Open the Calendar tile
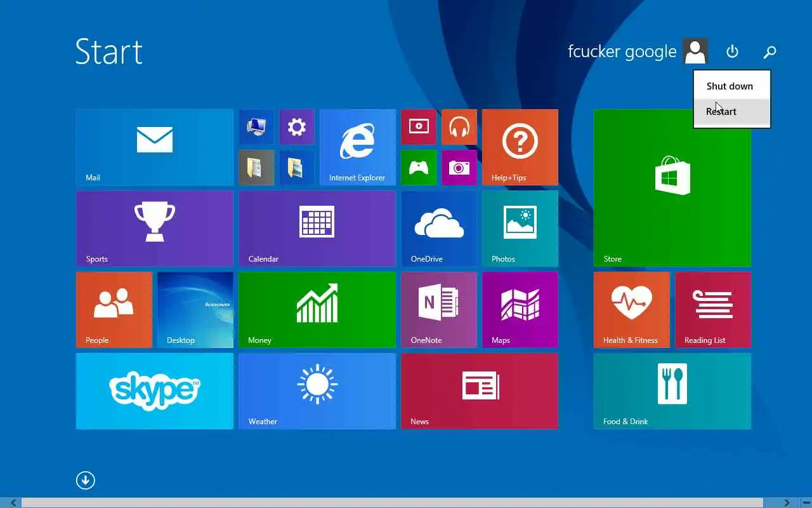The width and height of the screenshot is (812, 508). [x=317, y=229]
